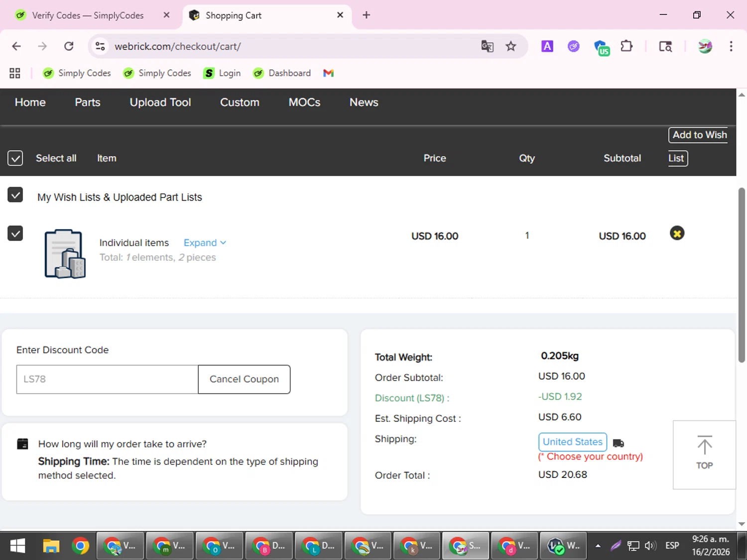Show hidden system tray icons
747x560 pixels.
click(x=598, y=546)
